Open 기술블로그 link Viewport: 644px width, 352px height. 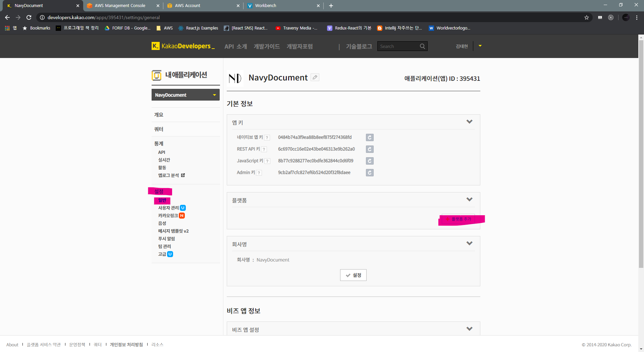coord(359,47)
